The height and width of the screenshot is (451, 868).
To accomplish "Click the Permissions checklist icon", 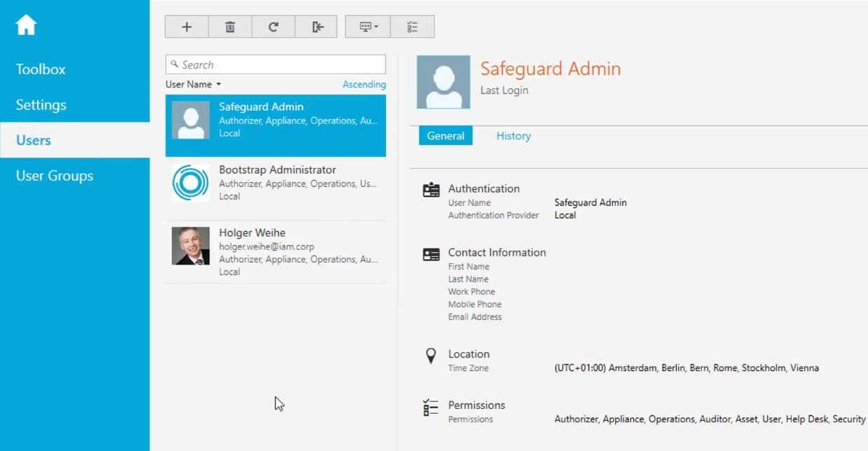I will click(x=431, y=408).
